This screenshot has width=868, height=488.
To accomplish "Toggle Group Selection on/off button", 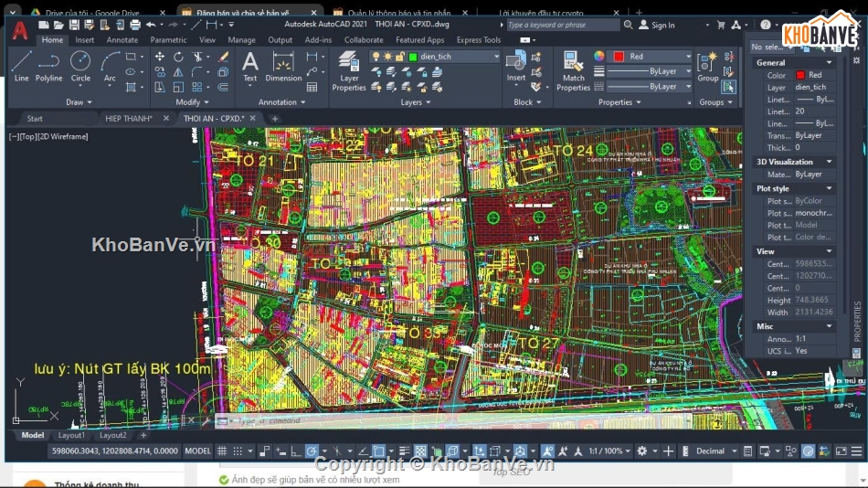I will pos(728,87).
